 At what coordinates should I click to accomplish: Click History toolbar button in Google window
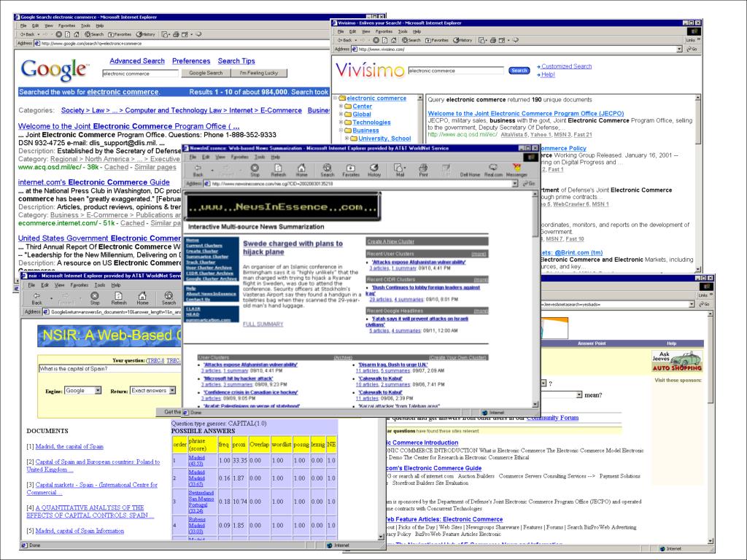146,34
